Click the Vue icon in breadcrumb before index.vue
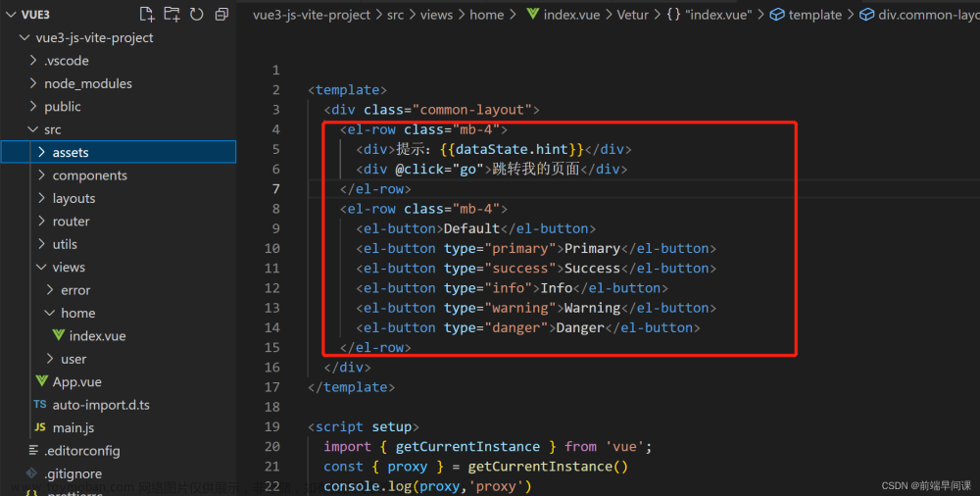 532,14
